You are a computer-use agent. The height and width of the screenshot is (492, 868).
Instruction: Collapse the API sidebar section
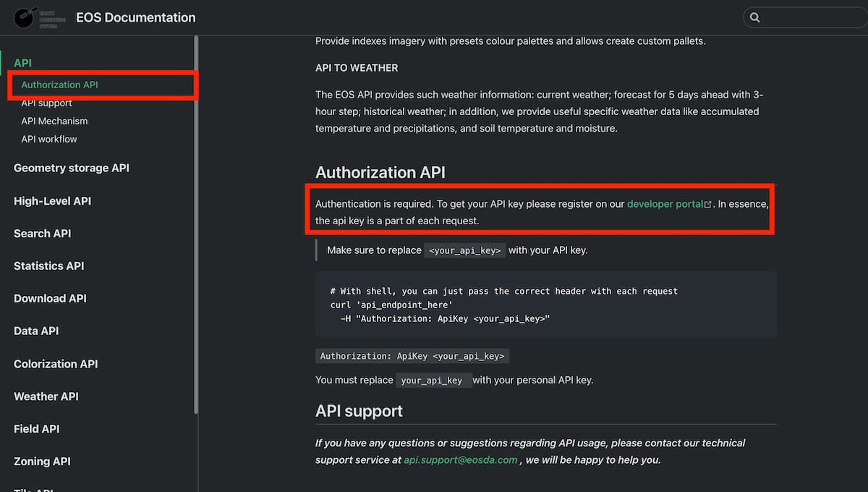pos(22,63)
